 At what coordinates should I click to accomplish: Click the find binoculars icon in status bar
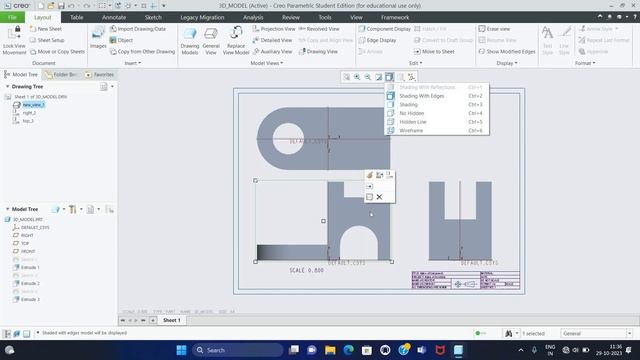point(509,333)
